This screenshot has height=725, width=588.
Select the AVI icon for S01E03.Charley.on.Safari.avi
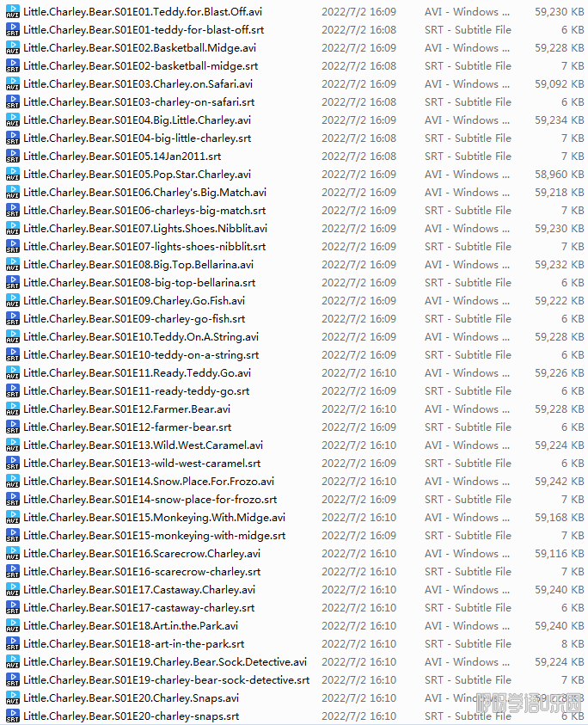(x=13, y=83)
